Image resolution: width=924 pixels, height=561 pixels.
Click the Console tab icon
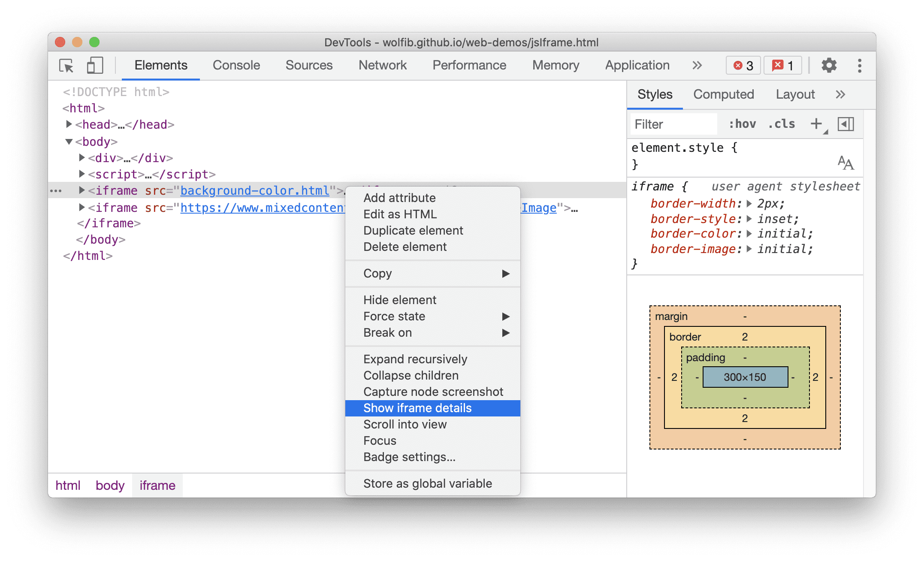click(x=236, y=65)
